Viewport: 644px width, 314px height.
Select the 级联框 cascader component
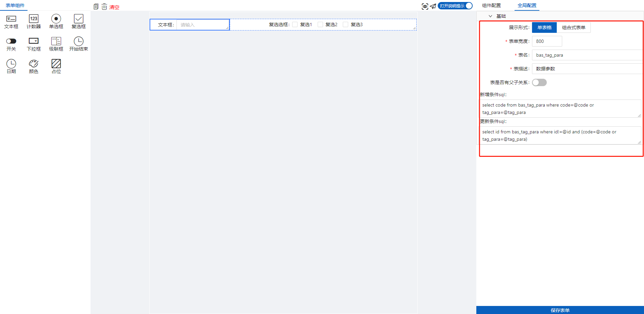pyautogui.click(x=56, y=44)
